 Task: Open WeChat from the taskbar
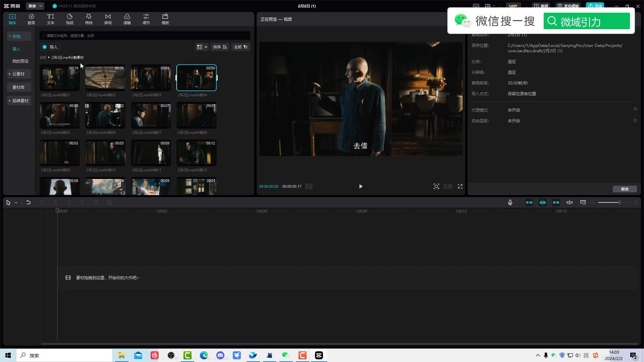tap(286, 355)
